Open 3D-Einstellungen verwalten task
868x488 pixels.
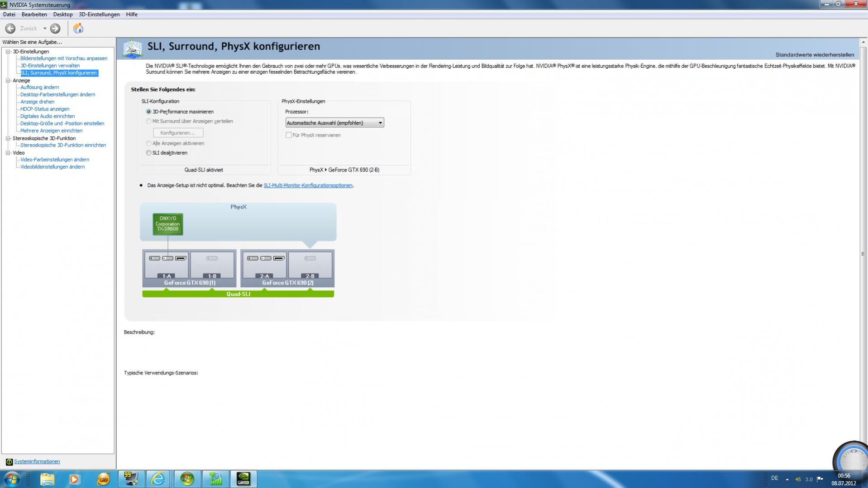50,66
